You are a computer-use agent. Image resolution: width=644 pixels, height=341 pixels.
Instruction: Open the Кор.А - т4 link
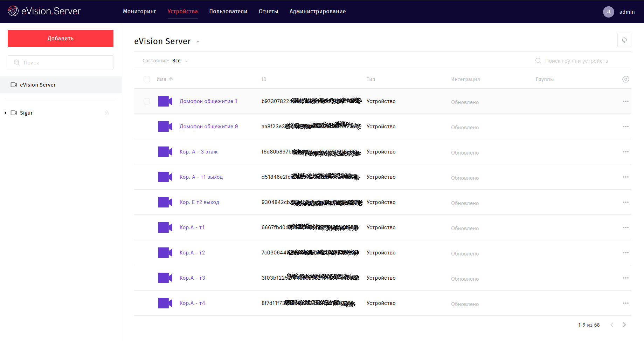click(192, 303)
